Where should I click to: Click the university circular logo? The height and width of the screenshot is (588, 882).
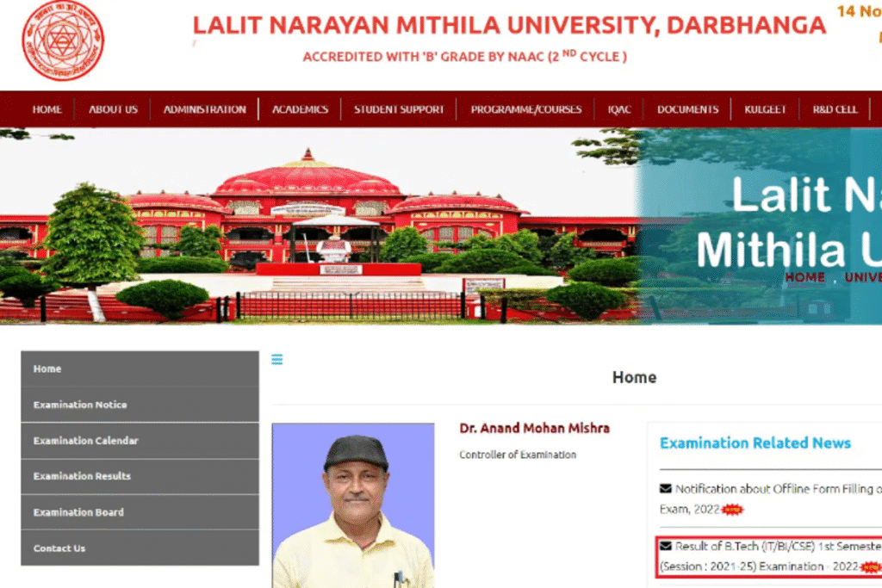pyautogui.click(x=63, y=40)
